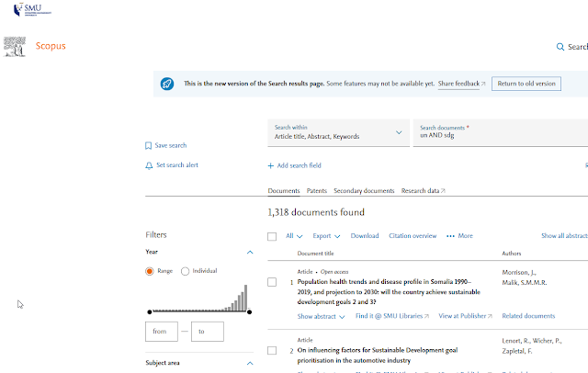The height and width of the screenshot is (373, 588).
Task: Click the plus icon for Add search field
Action: point(270,165)
